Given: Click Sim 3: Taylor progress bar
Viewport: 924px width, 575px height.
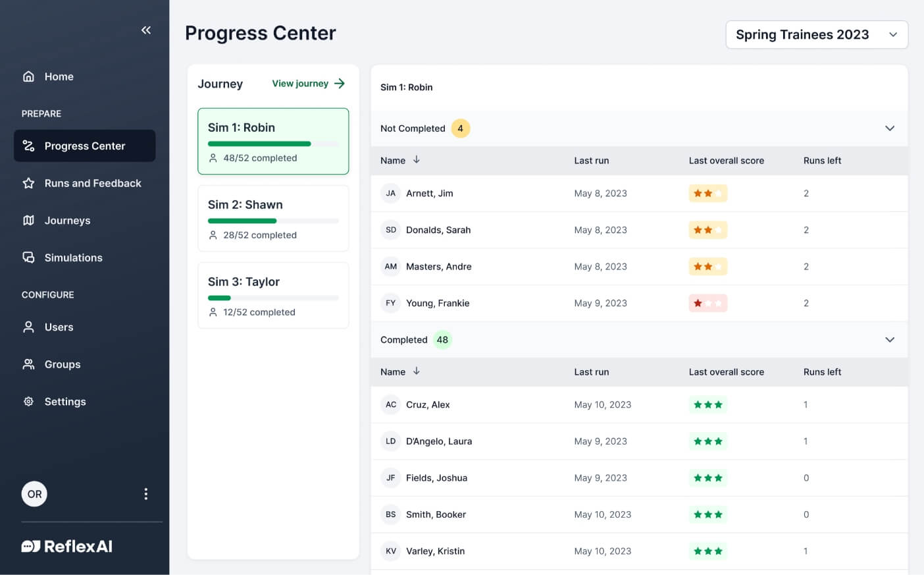Looking at the screenshot, I should [x=273, y=298].
